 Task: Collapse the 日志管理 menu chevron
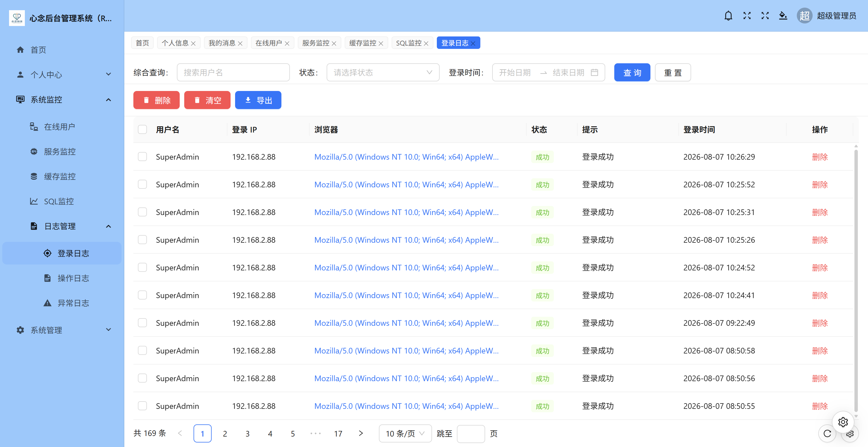[108, 226]
